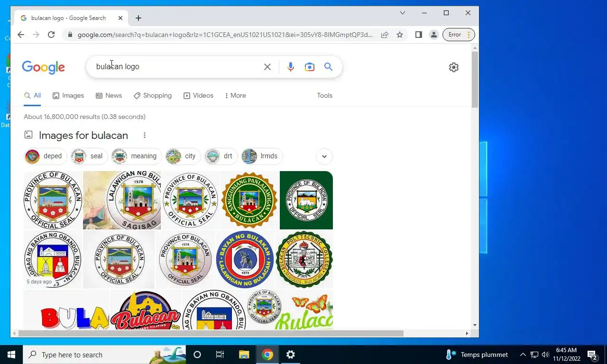Image resolution: width=607 pixels, height=364 pixels.
Task: Select the lrmds filter chip
Action: pos(262,156)
